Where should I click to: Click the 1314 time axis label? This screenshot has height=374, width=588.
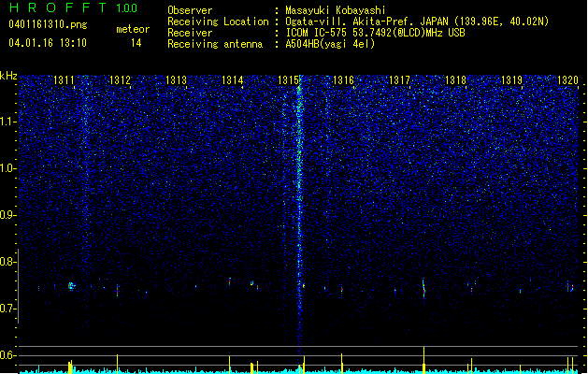point(233,80)
